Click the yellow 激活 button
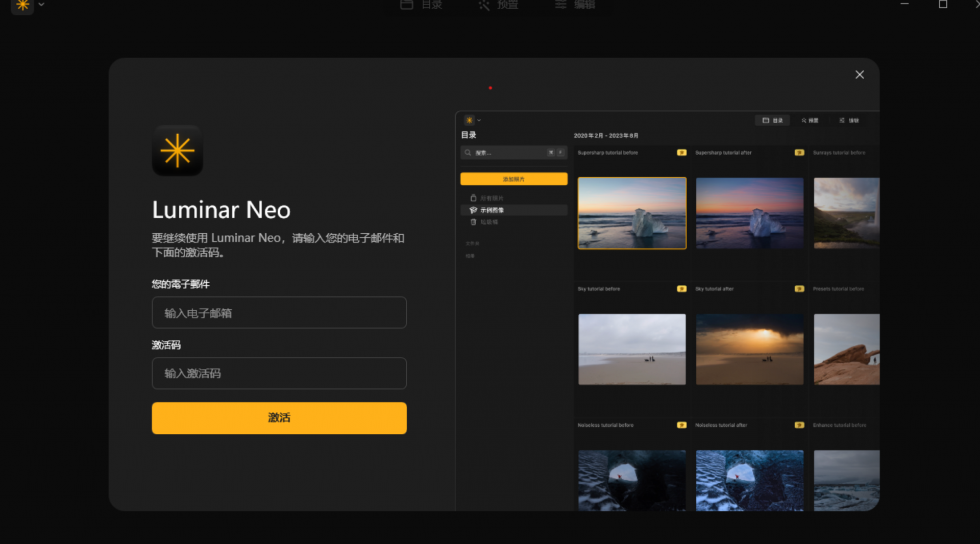 [x=279, y=418]
